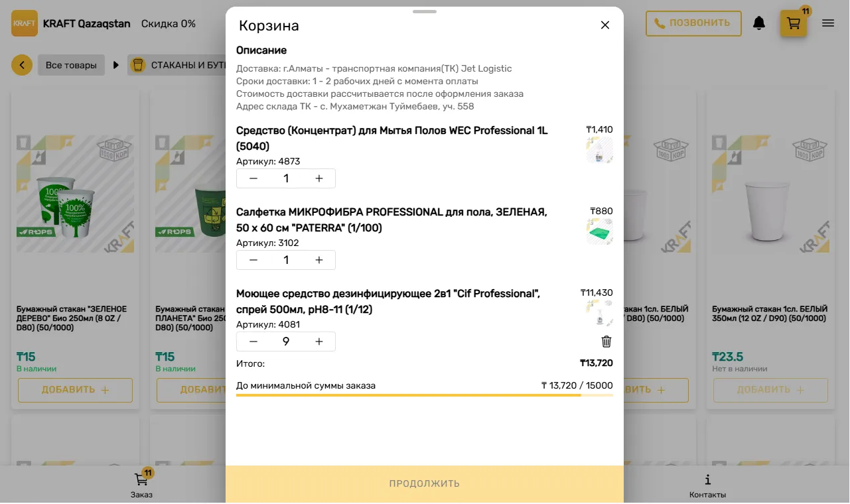The width and height of the screenshot is (850, 504).
Task: Click the ПОЗВОНИТЬ call button
Action: pos(693,23)
